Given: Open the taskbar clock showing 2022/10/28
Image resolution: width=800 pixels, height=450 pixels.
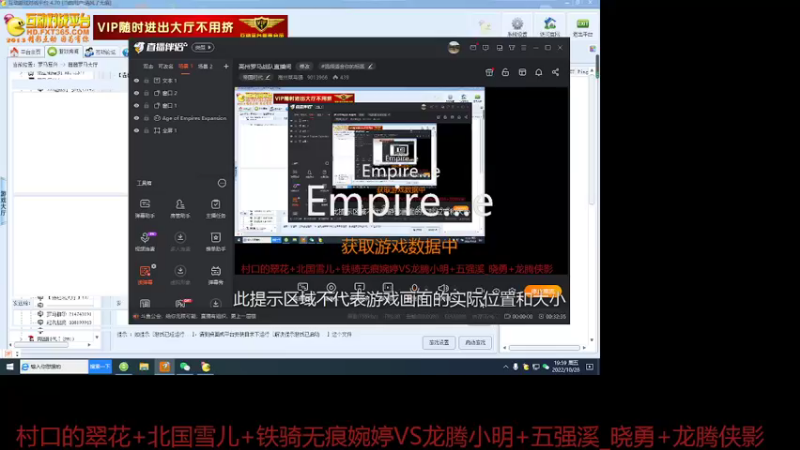Looking at the screenshot, I should (565, 366).
